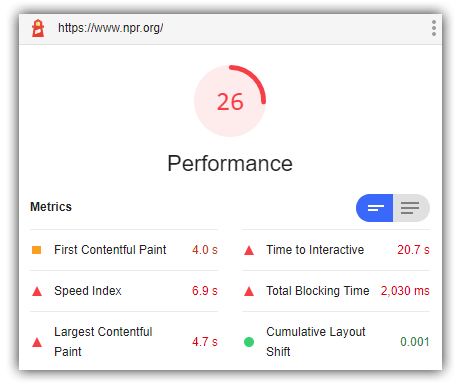Click the 4.7 s Largest Contentful Paint value
459x386 pixels.
point(205,342)
